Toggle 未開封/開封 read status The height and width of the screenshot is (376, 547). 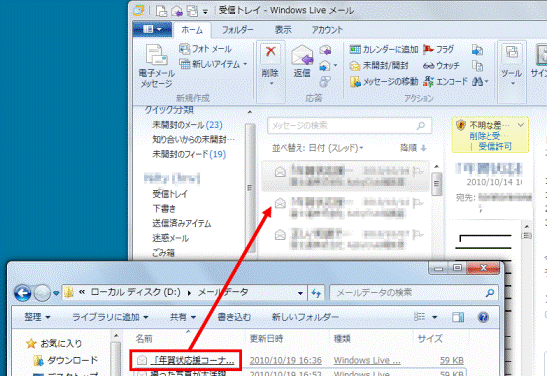pos(379,66)
